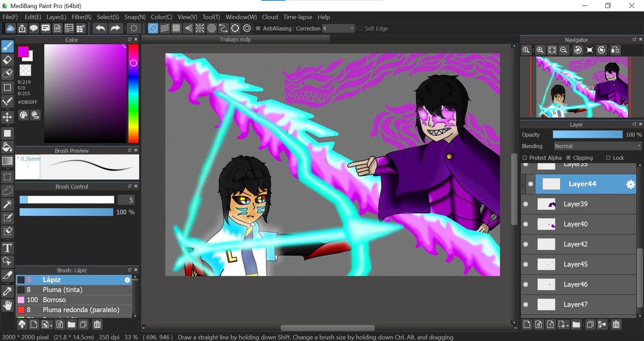Open snap settings gear
Screen dimensions: 644x341
pos(247,28)
